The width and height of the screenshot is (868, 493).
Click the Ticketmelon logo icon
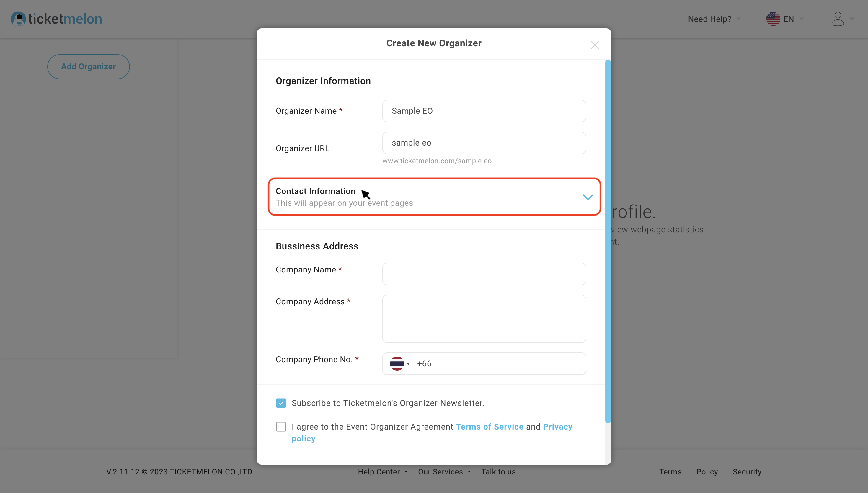coord(18,19)
